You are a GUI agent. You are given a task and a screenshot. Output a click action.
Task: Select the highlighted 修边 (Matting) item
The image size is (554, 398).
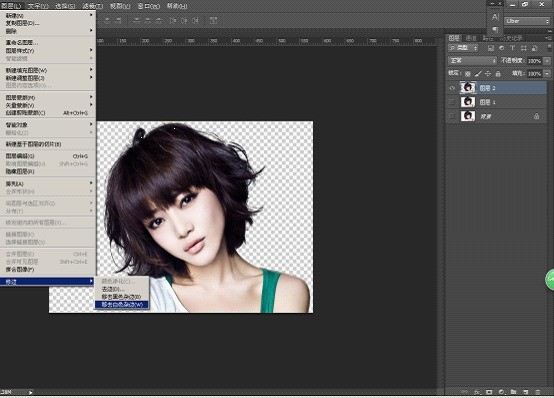coord(48,281)
